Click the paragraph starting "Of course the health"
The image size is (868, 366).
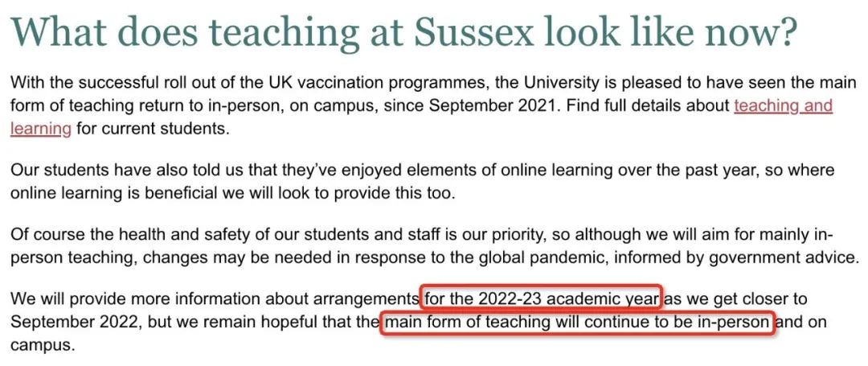click(434, 246)
